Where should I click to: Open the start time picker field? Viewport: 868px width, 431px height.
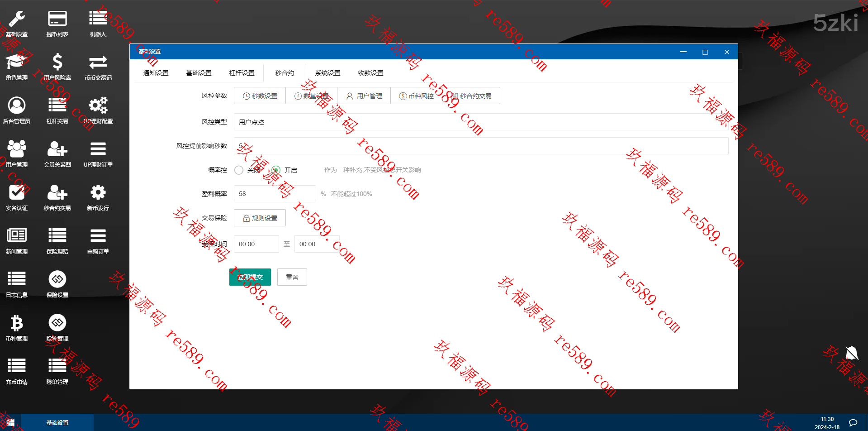(256, 244)
